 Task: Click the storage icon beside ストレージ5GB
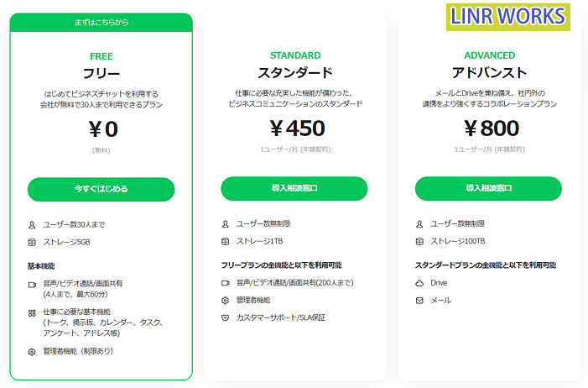coord(32,242)
